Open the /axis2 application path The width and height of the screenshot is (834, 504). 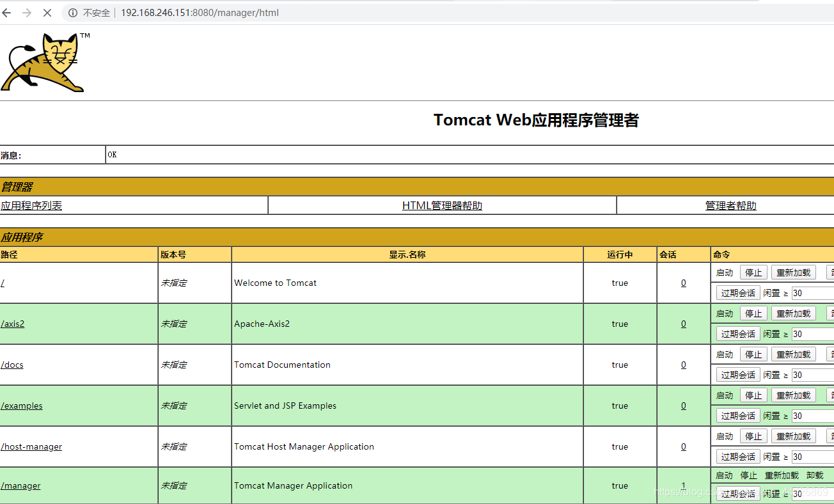(13, 324)
